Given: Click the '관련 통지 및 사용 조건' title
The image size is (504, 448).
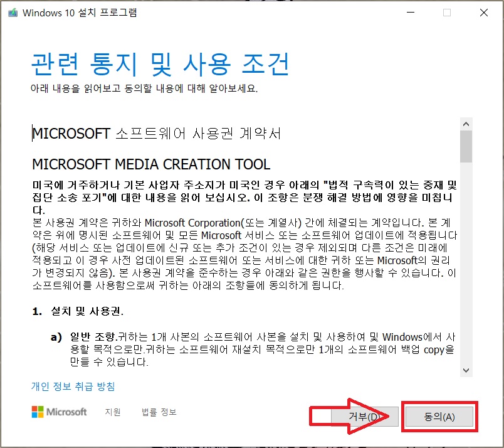Looking at the screenshot, I should pos(160,65).
